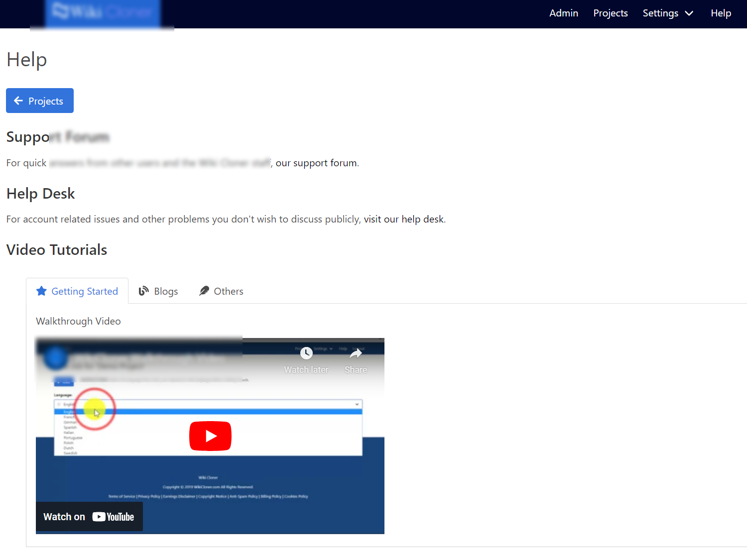This screenshot has height=560, width=747.
Task: Click the feather icon beside Others
Action: 204,291
